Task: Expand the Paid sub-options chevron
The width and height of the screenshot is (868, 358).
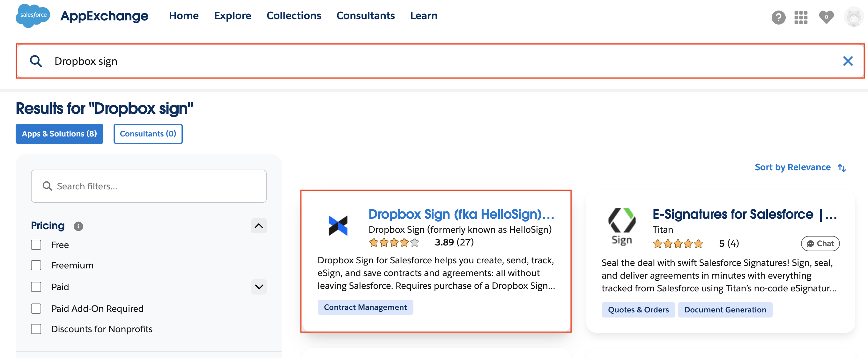Action: pos(259,287)
